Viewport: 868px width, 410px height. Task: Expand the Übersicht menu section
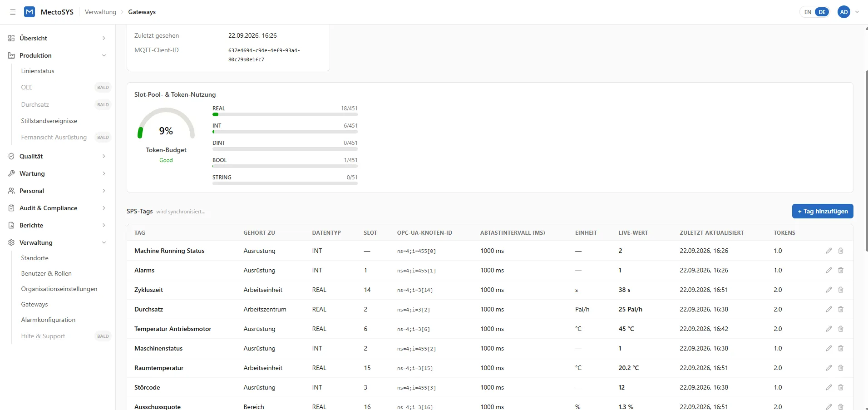(x=58, y=38)
